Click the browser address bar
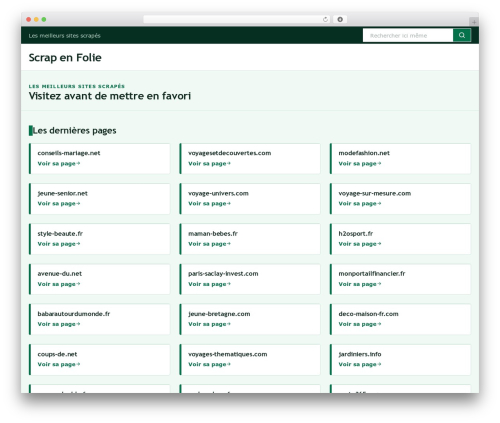Screen dimensions: 500x423 click(236, 19)
